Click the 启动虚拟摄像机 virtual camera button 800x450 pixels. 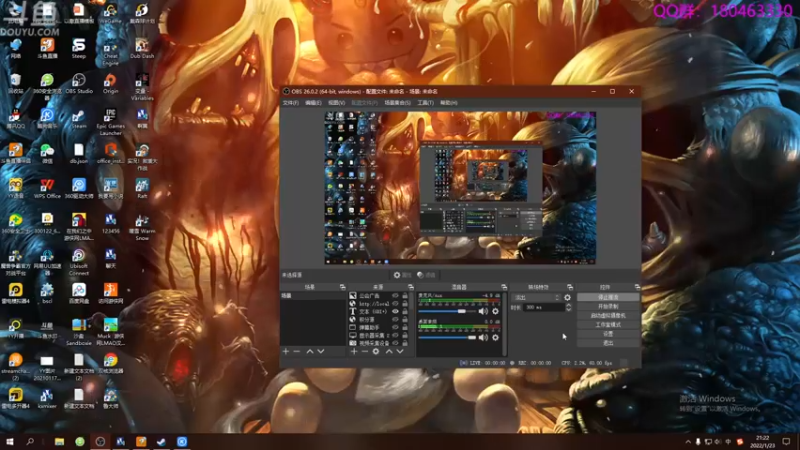point(608,315)
